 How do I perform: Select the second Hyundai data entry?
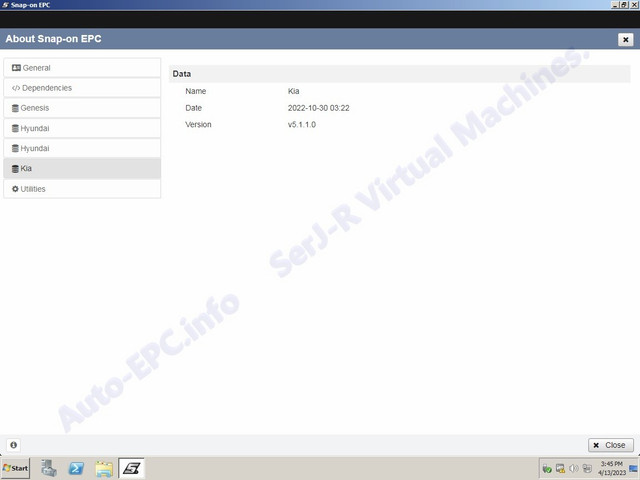point(82,148)
